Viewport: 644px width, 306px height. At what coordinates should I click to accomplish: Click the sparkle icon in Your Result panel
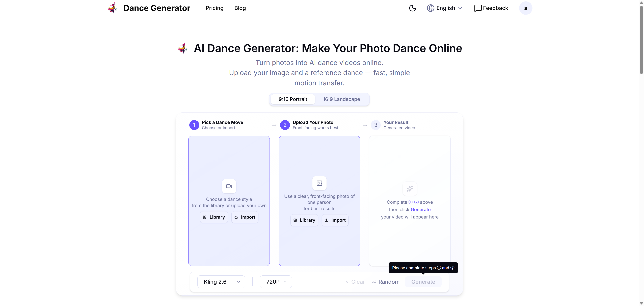(410, 189)
